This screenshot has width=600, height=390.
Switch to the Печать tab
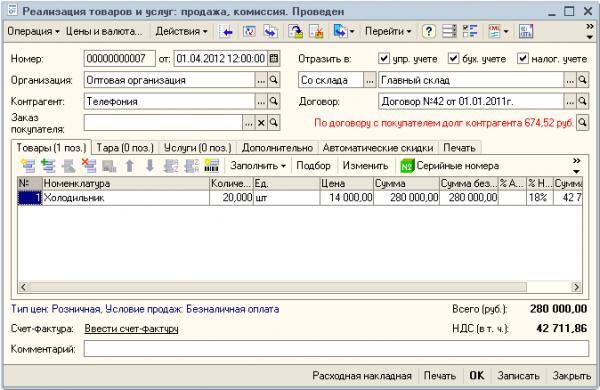click(459, 148)
